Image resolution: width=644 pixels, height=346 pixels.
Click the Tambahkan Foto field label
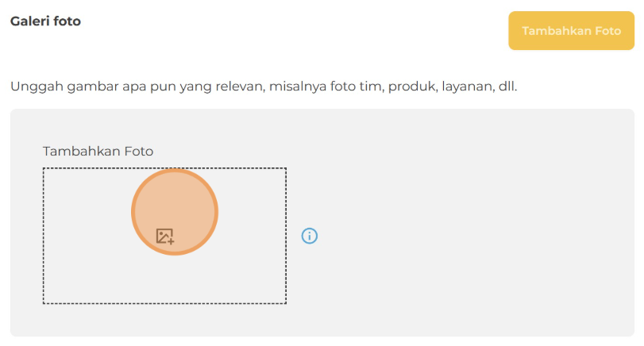coord(98,151)
